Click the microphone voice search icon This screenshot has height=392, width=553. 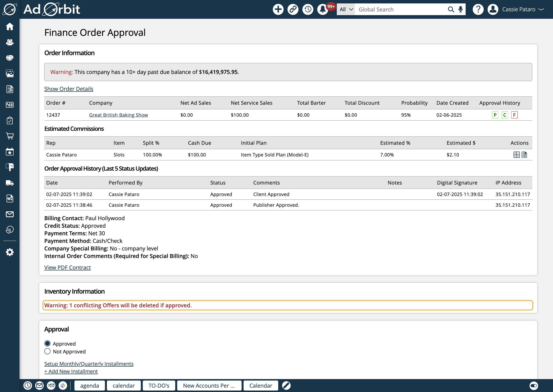[x=461, y=10]
